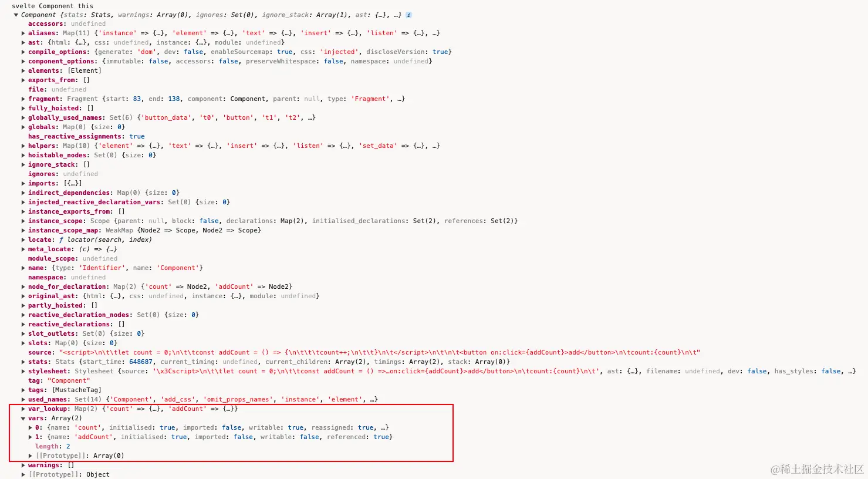Screen dimensions: 868x479
Task: Click 'file: undefined' row
Action: (x=57, y=90)
